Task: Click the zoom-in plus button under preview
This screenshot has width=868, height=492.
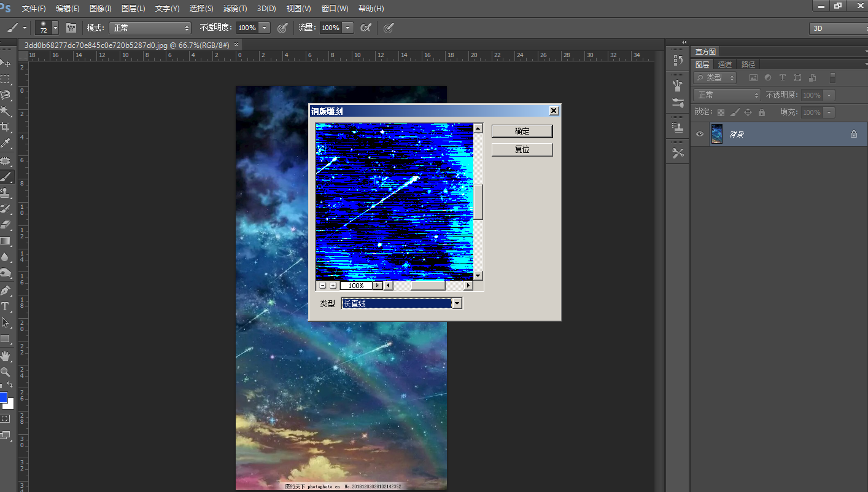Action: pyautogui.click(x=333, y=286)
